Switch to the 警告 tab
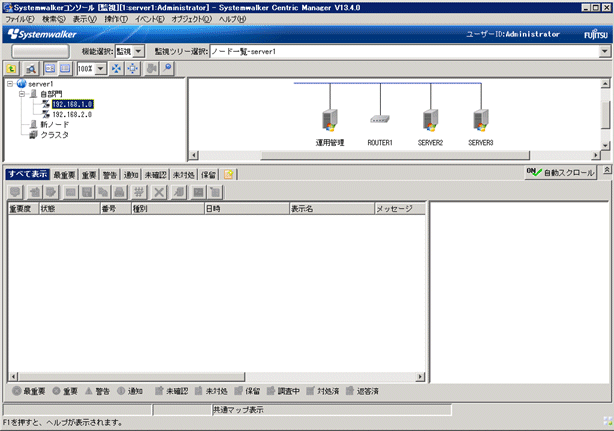 click(x=110, y=175)
